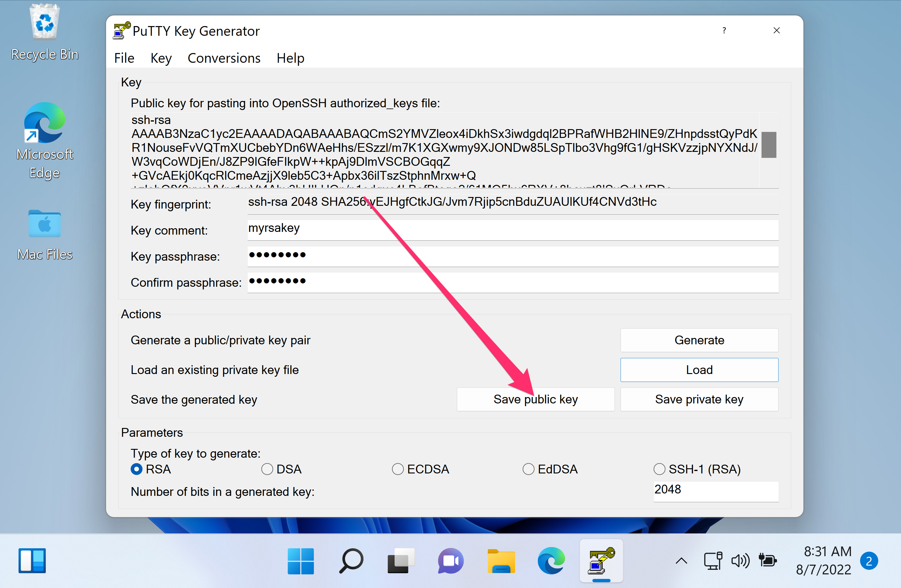This screenshot has height=588, width=901.
Task: Click the volume tray icon
Action: [740, 560]
